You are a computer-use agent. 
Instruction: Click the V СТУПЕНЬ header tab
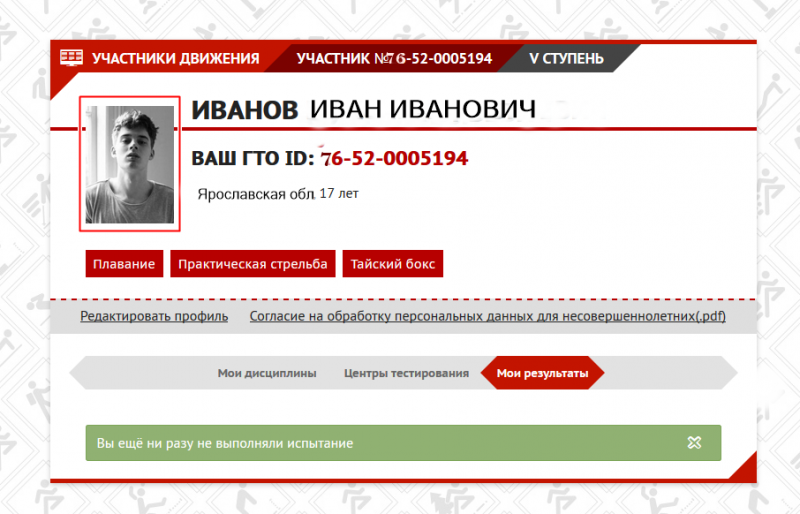click(x=566, y=58)
